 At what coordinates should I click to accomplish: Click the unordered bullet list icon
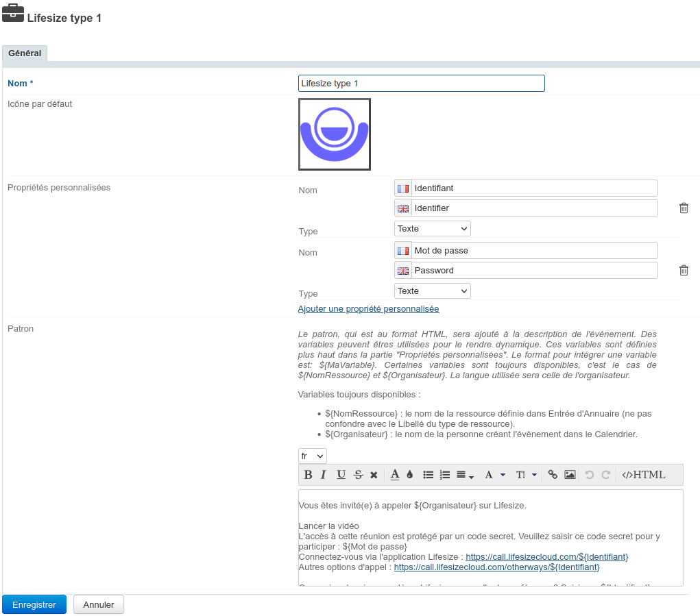429,475
